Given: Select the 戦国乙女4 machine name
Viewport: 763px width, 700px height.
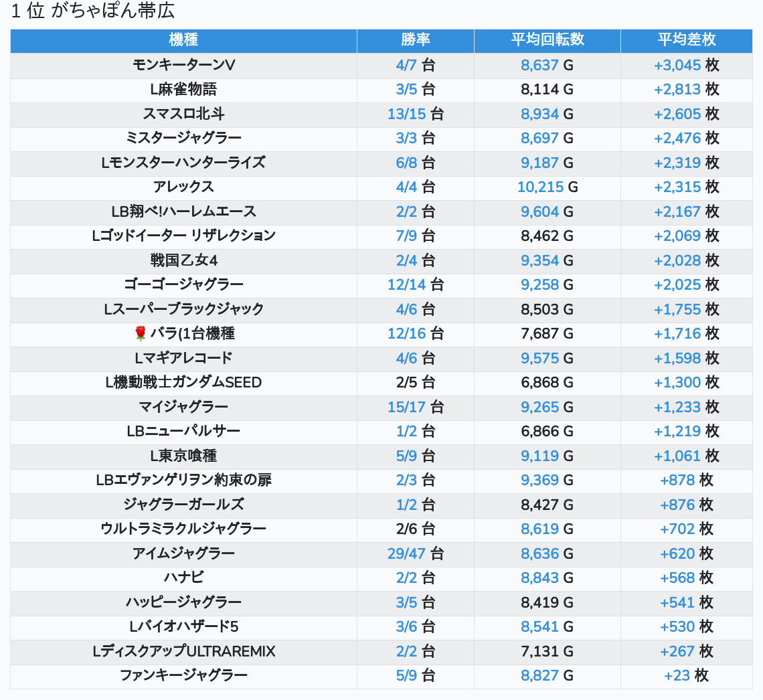Looking at the screenshot, I should [x=183, y=260].
